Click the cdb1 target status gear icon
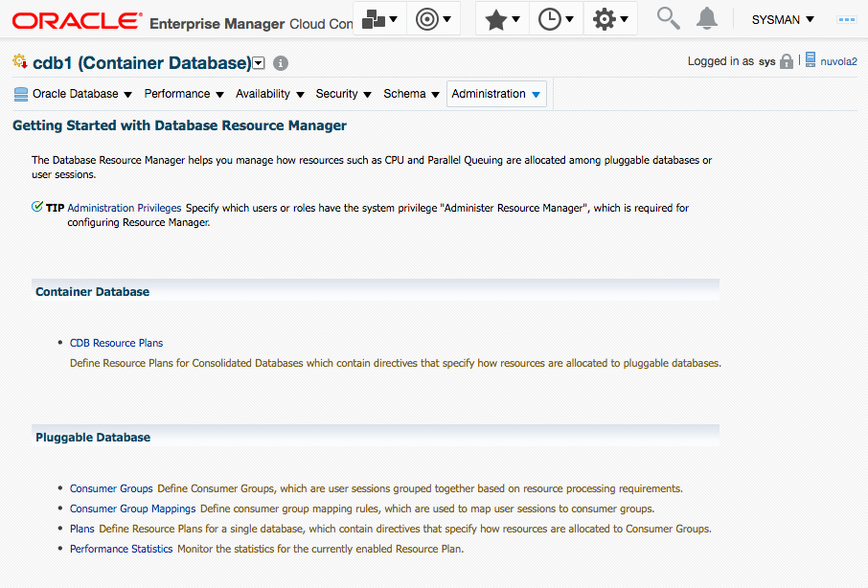The width and height of the screenshot is (868, 588). point(20,61)
